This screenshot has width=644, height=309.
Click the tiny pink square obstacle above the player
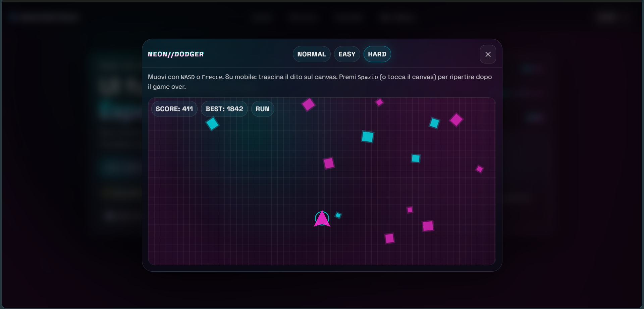[409, 210]
